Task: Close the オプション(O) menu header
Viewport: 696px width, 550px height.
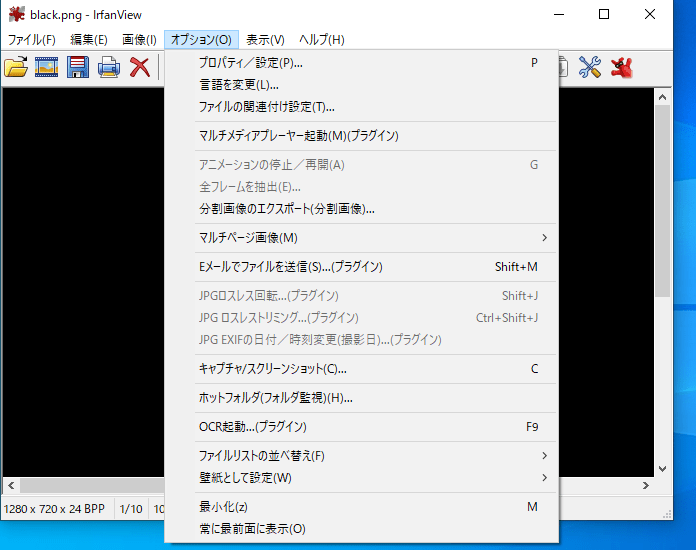Action: (202, 40)
